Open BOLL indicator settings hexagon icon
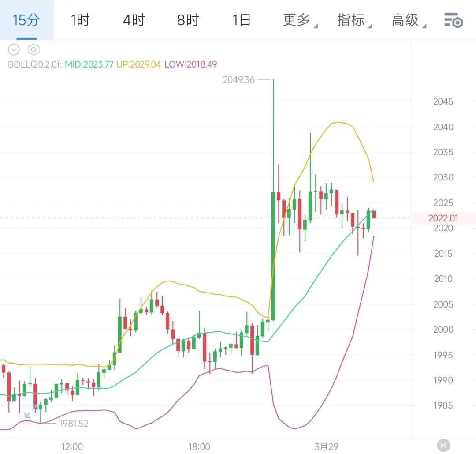Image resolution: width=476 pixels, height=454 pixels. (33, 49)
